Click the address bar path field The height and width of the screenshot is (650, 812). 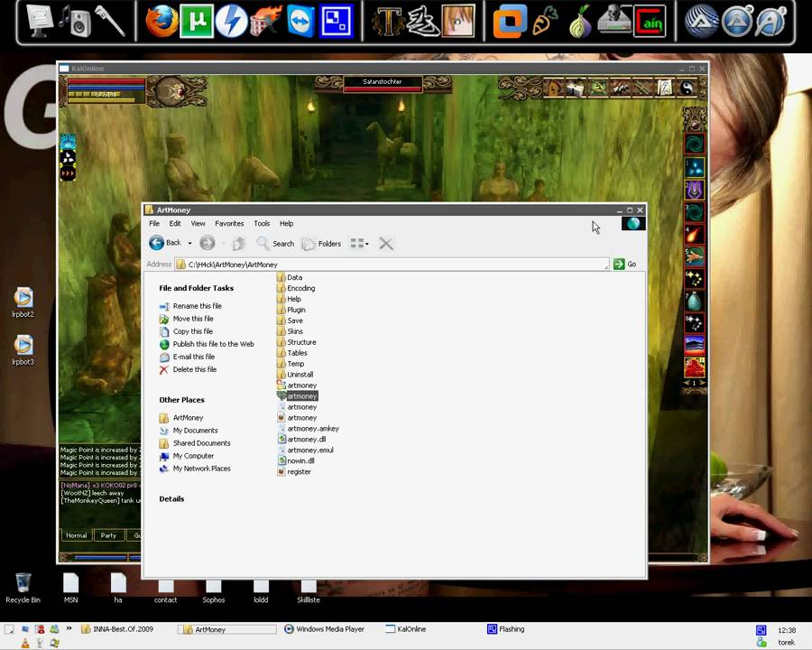pos(392,265)
